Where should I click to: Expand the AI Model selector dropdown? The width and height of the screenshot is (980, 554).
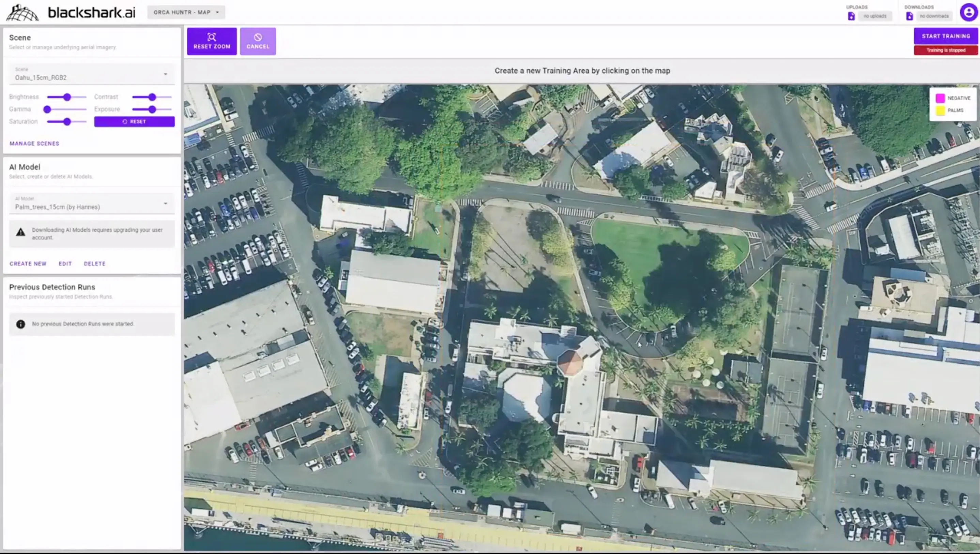tap(91, 203)
